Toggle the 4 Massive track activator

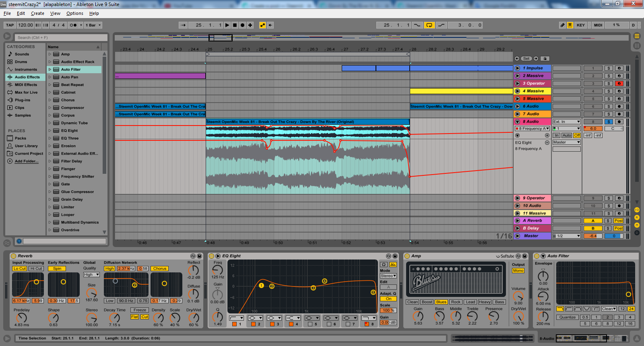[x=593, y=91]
